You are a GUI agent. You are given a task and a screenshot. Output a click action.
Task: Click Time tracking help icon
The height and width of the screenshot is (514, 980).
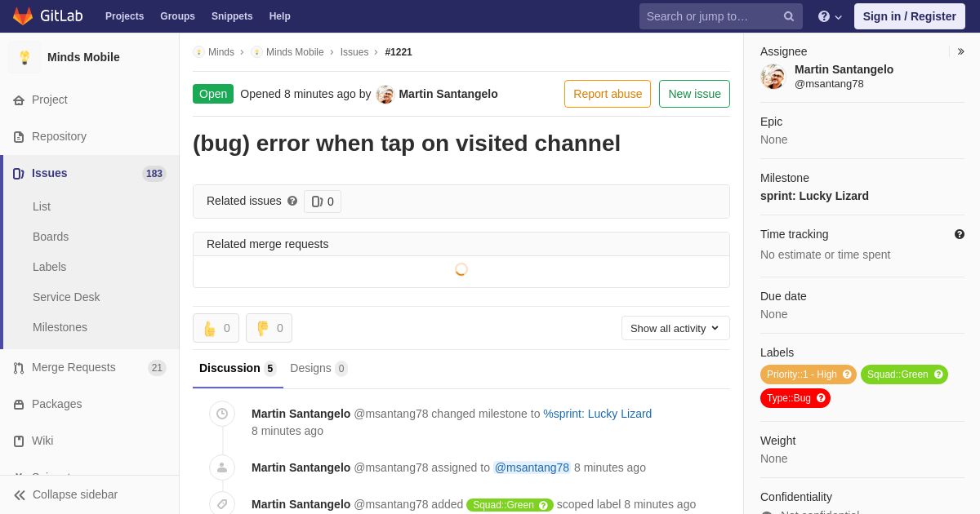click(960, 234)
